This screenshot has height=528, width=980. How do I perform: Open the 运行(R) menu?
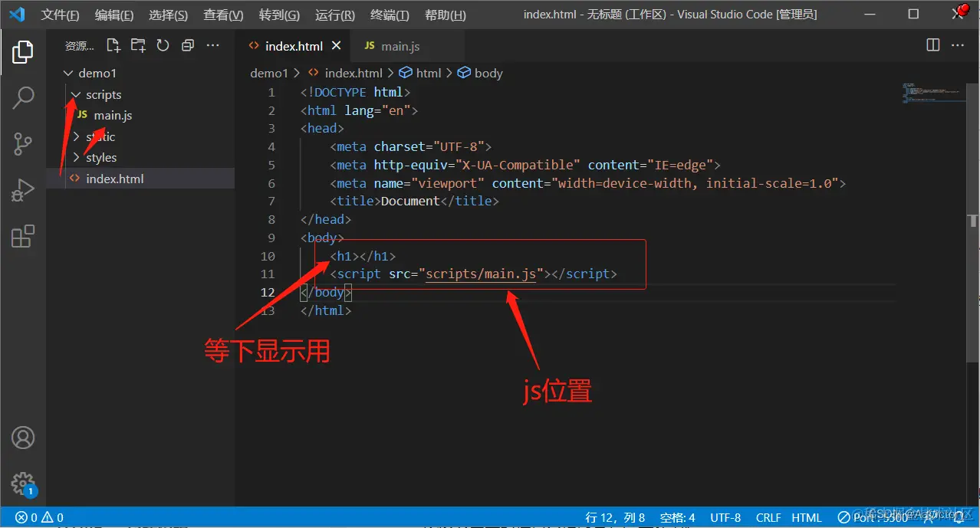click(x=334, y=15)
